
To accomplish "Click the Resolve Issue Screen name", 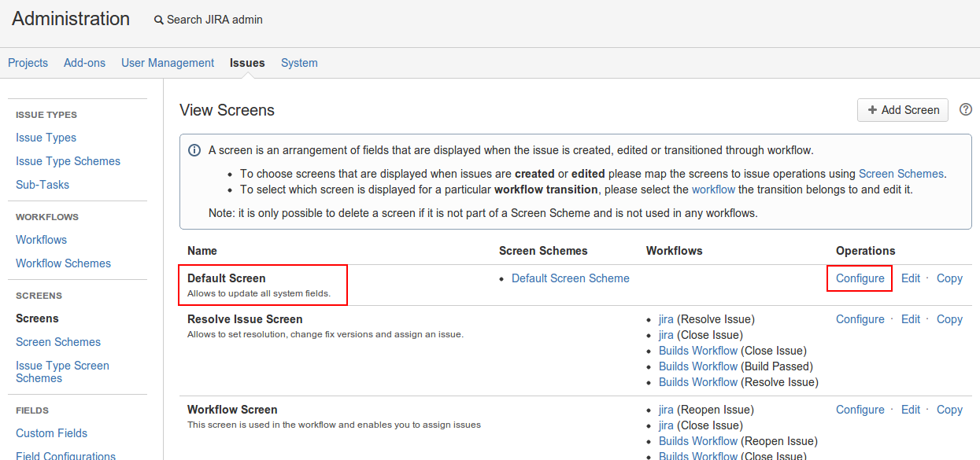I will pyautogui.click(x=245, y=319).
